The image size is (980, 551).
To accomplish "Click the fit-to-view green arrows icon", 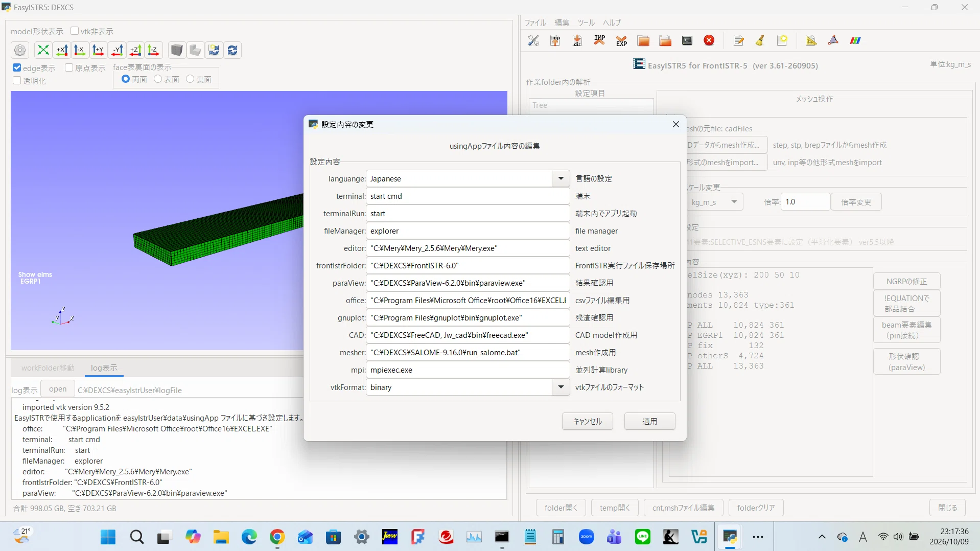I will pos(43,50).
